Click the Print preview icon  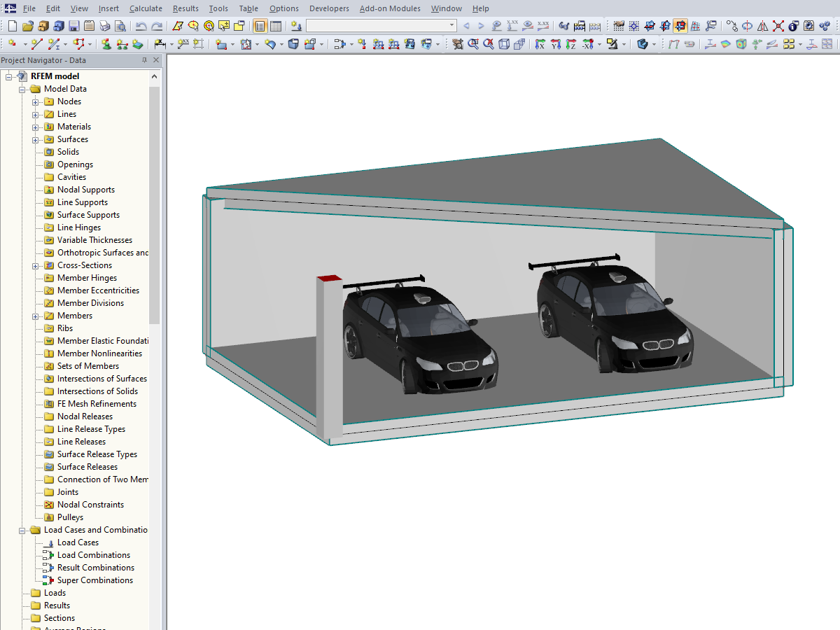[120, 26]
